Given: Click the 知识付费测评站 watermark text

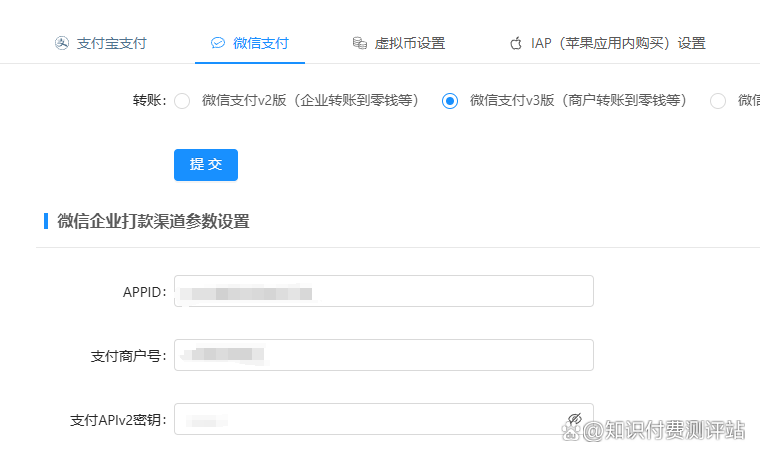Looking at the screenshot, I should [666, 431].
